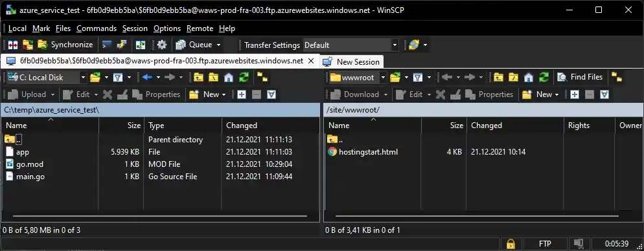Sort local files by Type column
Viewport: 644px width, 251px height.
point(183,125)
